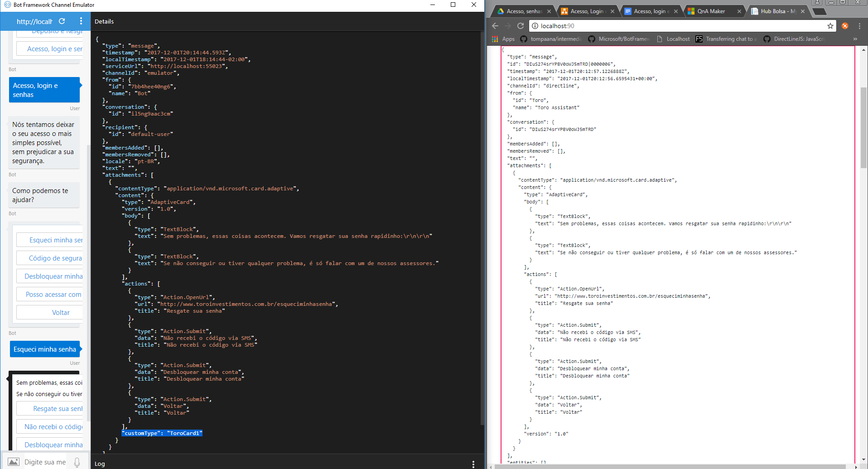The width and height of the screenshot is (868, 469).
Task: Click the microphone icon in the message bar
Action: pos(77,461)
